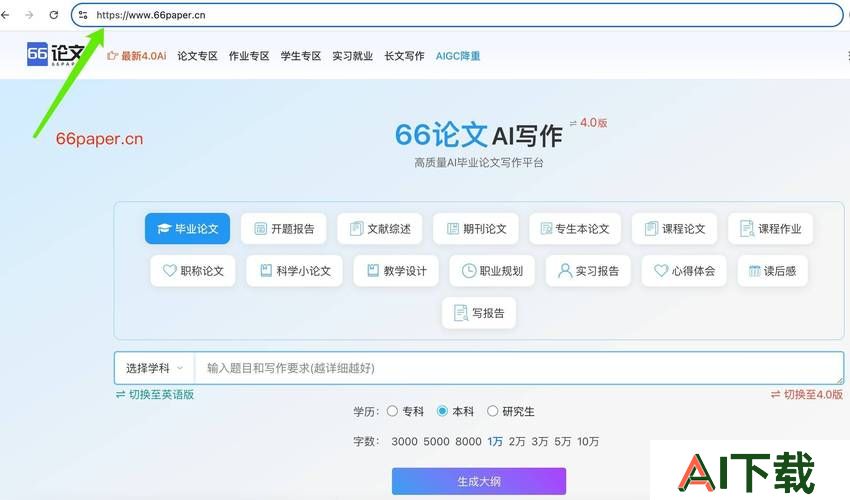The image size is (850, 500).
Task: Select 课程作业 type button
Action: point(771,229)
